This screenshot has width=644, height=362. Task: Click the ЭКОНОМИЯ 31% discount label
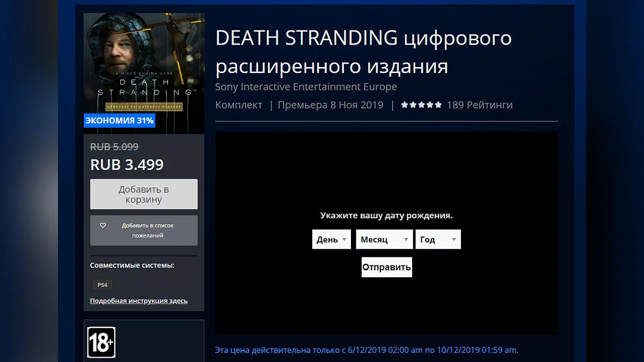pyautogui.click(x=119, y=121)
